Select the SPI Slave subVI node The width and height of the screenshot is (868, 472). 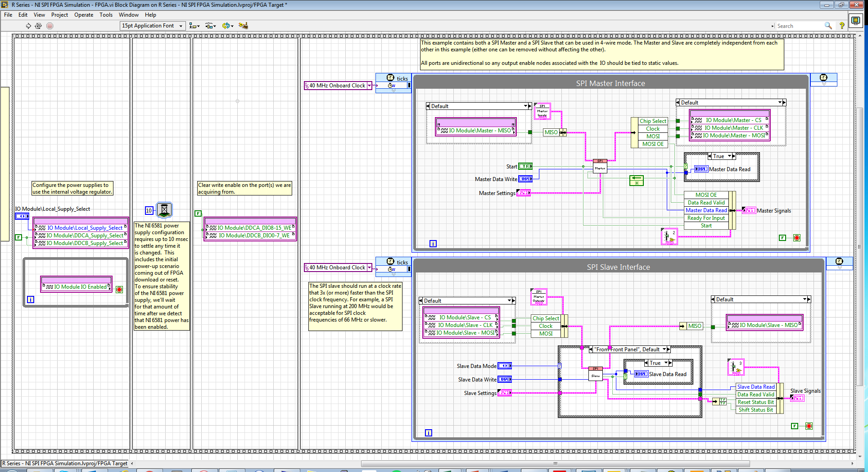[596, 373]
